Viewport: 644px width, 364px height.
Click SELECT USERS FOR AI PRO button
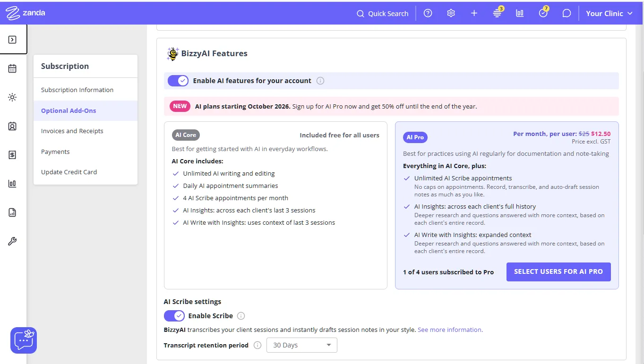pyautogui.click(x=558, y=272)
